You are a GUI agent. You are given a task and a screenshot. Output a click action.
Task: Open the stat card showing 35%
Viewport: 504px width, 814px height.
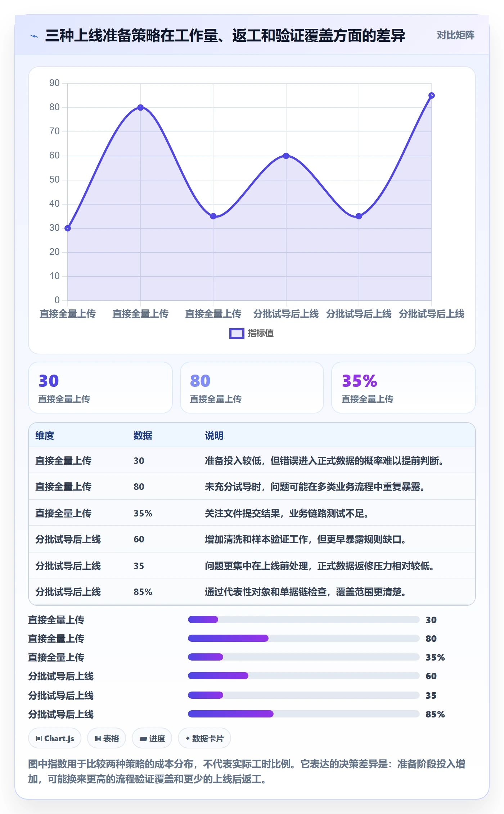pos(404,388)
